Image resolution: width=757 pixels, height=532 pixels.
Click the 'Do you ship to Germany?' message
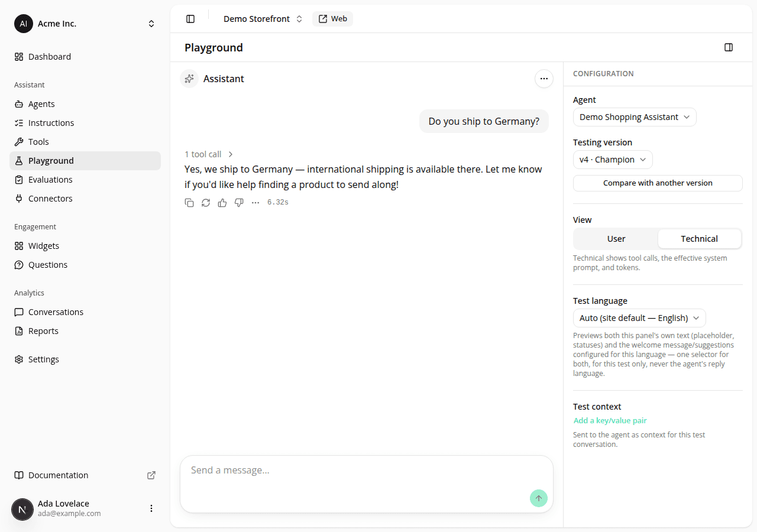click(x=484, y=121)
